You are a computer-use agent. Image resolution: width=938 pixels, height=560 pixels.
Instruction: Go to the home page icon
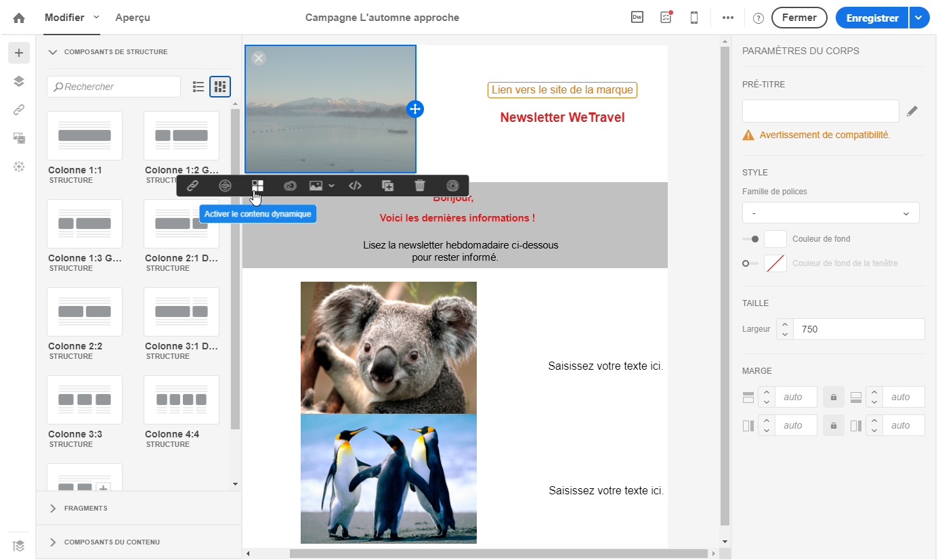pyautogui.click(x=19, y=18)
